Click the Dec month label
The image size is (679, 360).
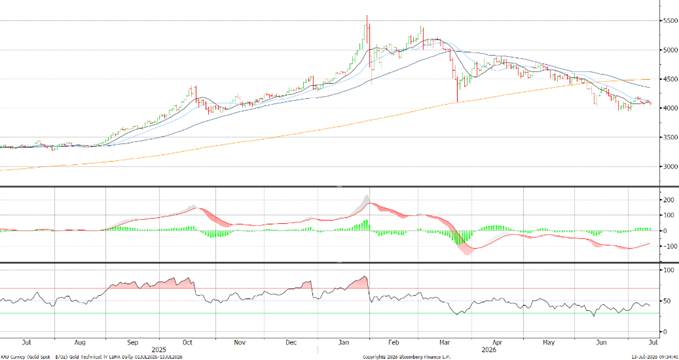[x=291, y=342]
